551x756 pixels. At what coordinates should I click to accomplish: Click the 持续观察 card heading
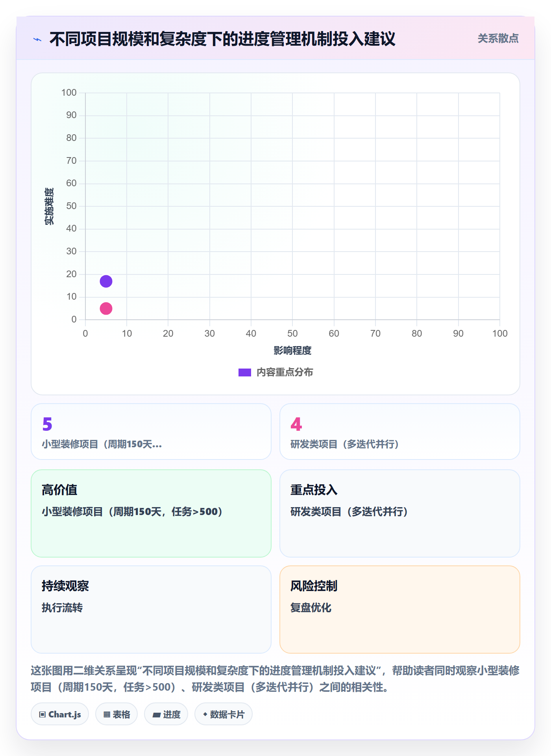[65, 586]
